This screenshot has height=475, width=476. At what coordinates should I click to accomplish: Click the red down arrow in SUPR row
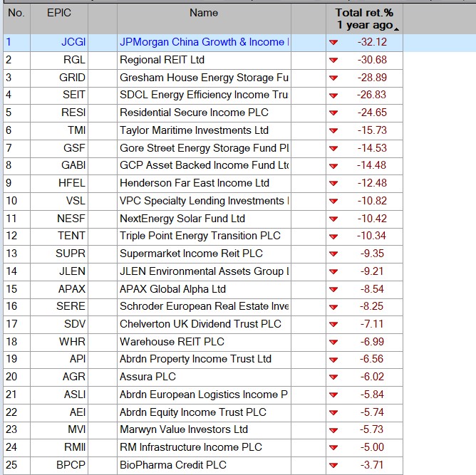[x=333, y=254]
